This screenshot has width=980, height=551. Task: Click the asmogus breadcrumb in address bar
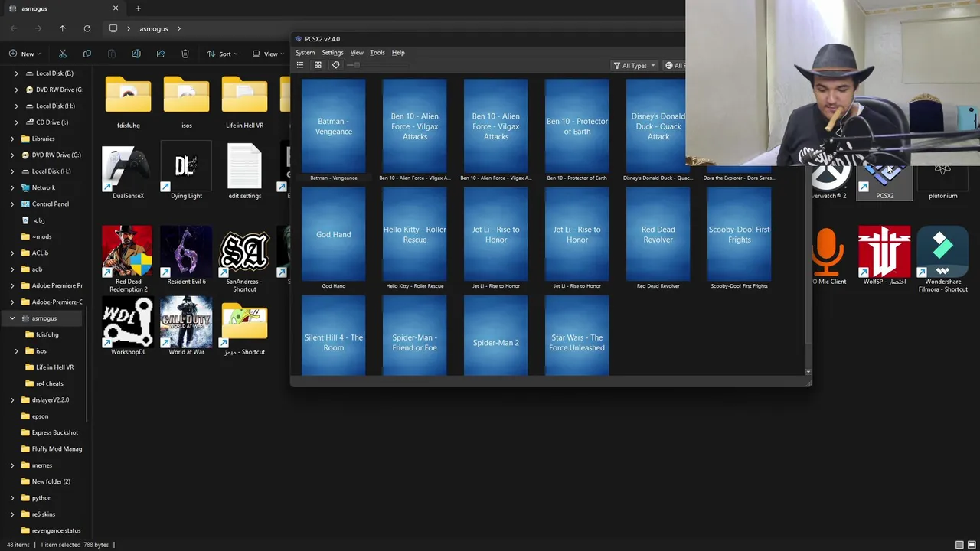point(154,28)
